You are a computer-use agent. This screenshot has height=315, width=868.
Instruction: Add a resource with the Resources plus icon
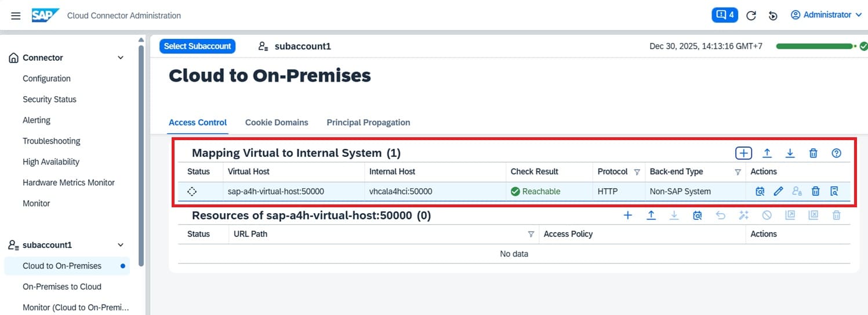pyautogui.click(x=627, y=215)
